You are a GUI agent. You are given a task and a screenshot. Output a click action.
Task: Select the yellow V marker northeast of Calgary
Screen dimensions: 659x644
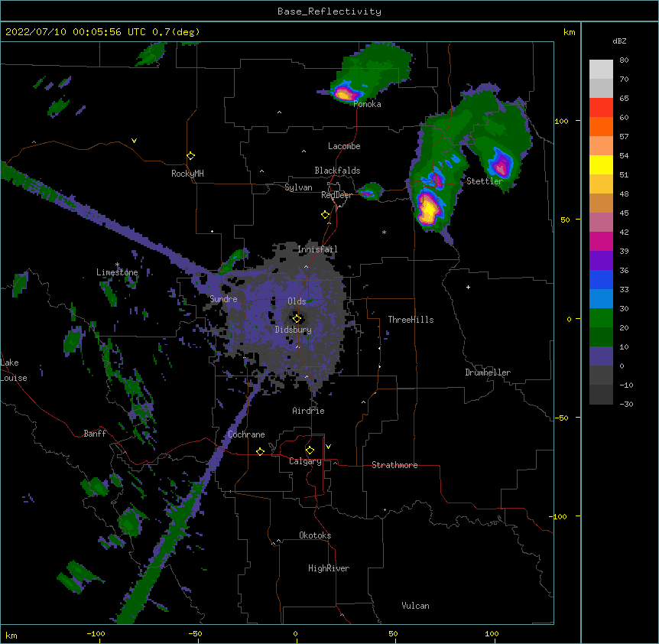[x=328, y=447]
